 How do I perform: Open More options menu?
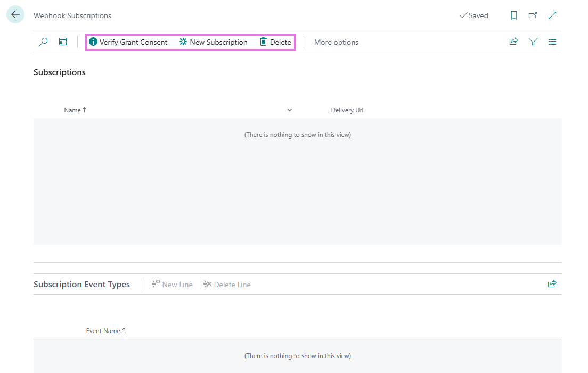point(336,43)
